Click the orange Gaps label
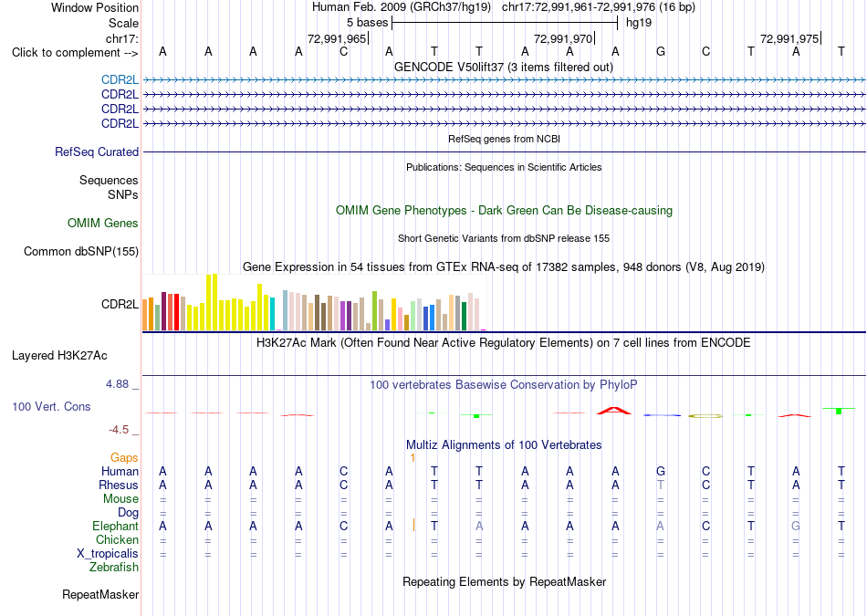The image size is (867, 616). pos(124,457)
